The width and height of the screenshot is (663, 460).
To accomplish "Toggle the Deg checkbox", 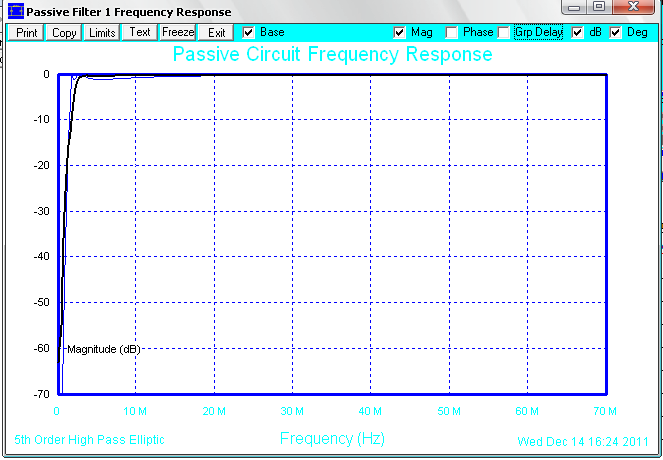I will (615, 33).
